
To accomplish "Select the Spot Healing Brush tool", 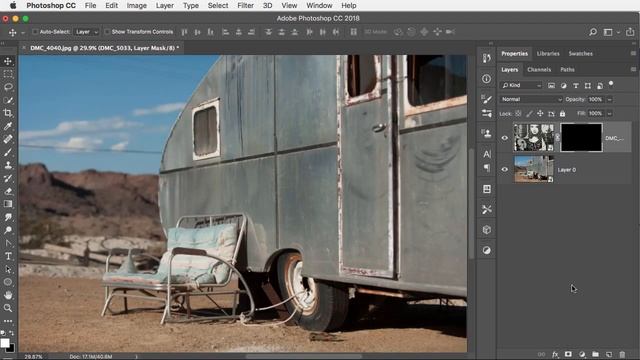I will (8, 139).
